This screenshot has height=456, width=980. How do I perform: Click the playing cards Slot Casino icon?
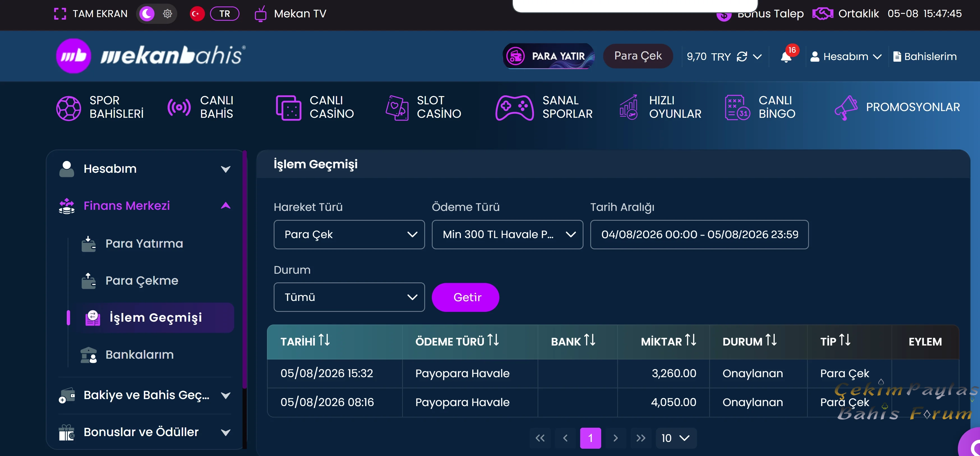pyautogui.click(x=397, y=108)
